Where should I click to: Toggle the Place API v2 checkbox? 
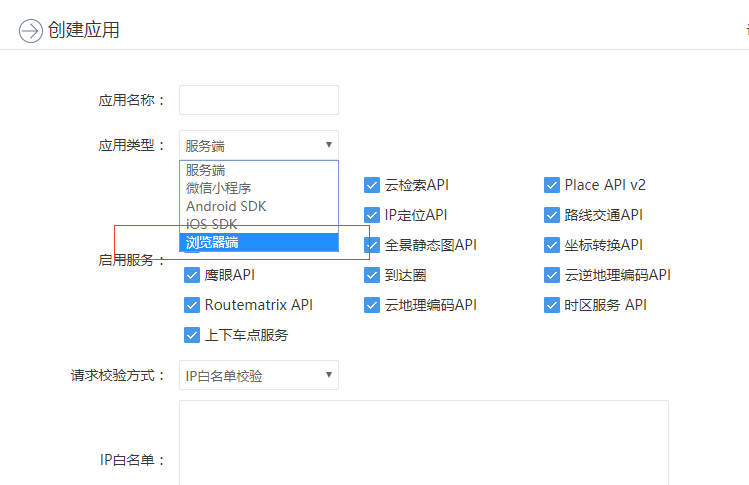(x=552, y=185)
